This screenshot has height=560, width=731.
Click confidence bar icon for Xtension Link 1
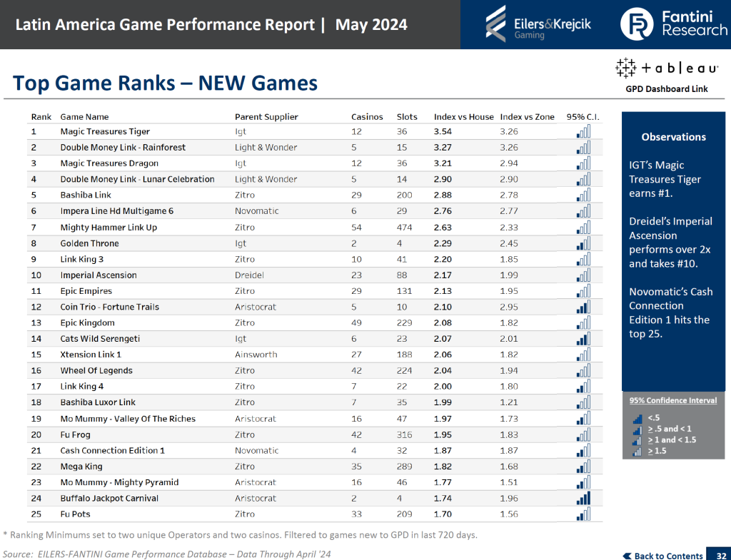pos(583,355)
